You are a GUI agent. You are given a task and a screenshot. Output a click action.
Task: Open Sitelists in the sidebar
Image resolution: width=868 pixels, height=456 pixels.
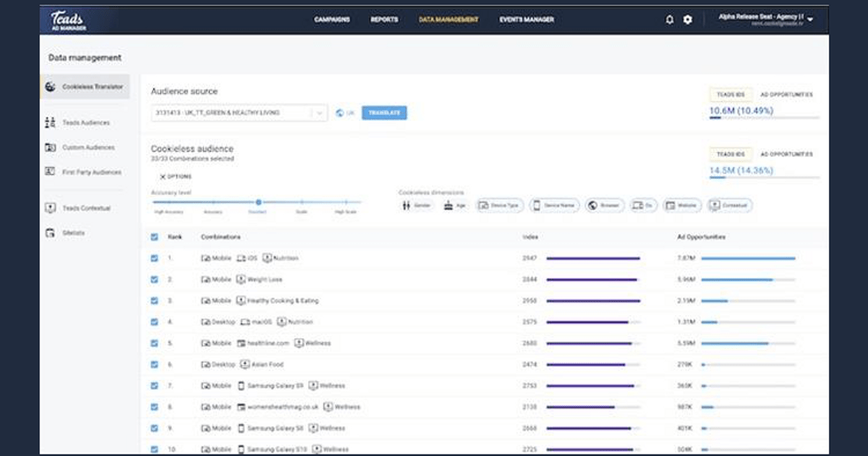coord(72,233)
